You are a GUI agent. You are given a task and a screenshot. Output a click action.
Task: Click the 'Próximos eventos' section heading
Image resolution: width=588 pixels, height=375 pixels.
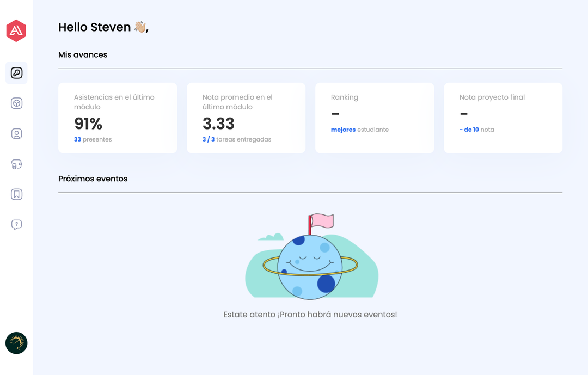(x=93, y=179)
